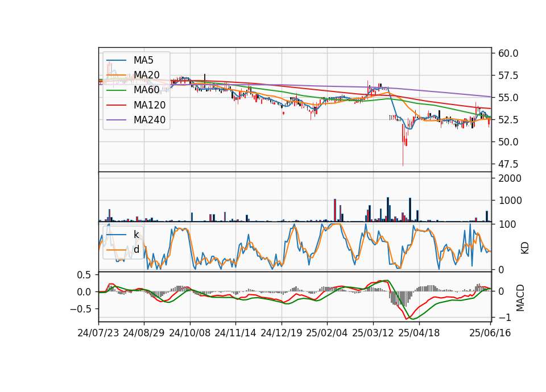Viewport: 546px width, 392px height.
Task: Click the green MA60 legend line sample
Action: pyautogui.click(x=116, y=90)
